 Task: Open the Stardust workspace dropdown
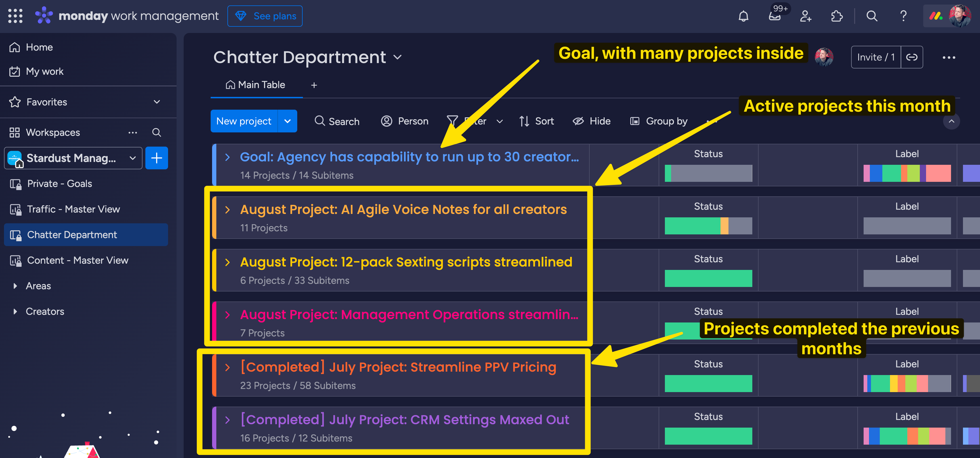coord(132,158)
